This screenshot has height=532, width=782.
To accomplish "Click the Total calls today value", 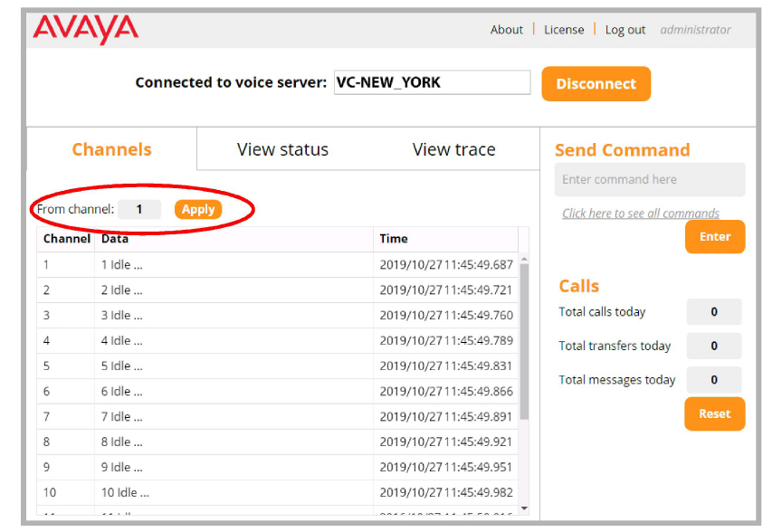I will pos(714,312).
